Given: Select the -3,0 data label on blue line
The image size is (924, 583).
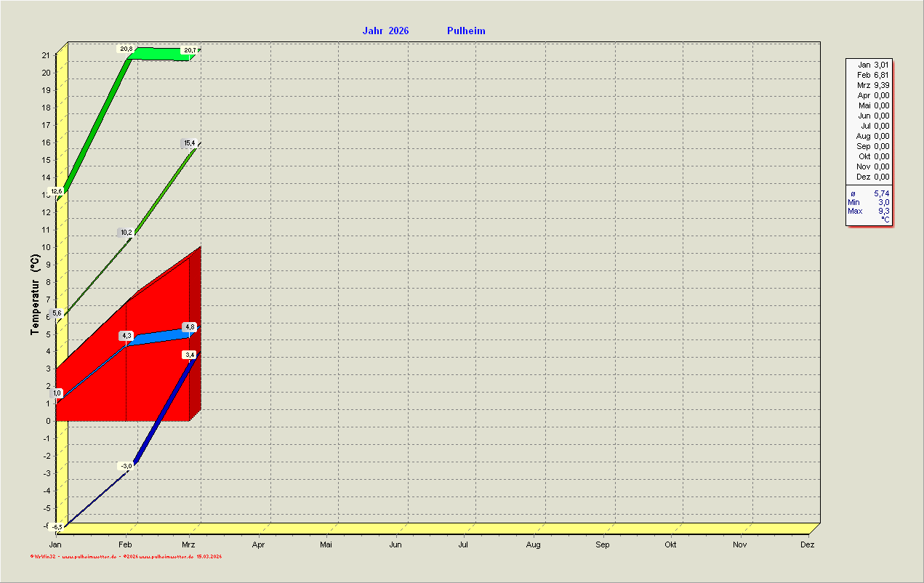Looking at the screenshot, I should click(x=126, y=466).
